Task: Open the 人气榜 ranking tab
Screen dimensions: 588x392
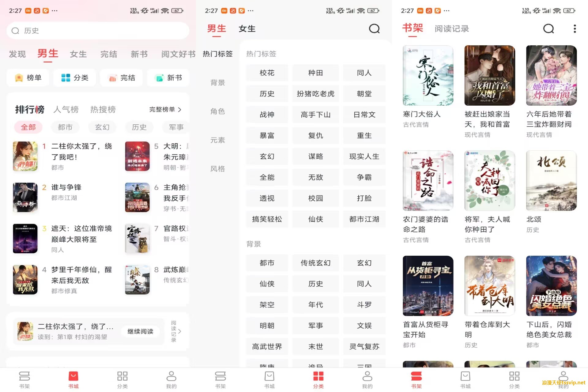Action: pos(66,110)
